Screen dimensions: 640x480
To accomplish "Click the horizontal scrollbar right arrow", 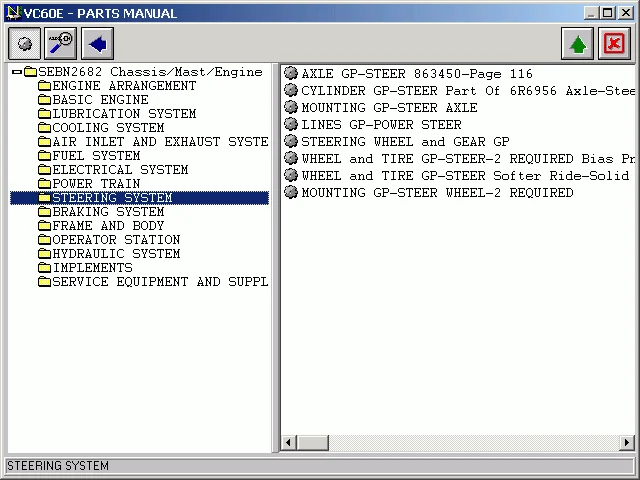I will pyautogui.click(x=627, y=442).
